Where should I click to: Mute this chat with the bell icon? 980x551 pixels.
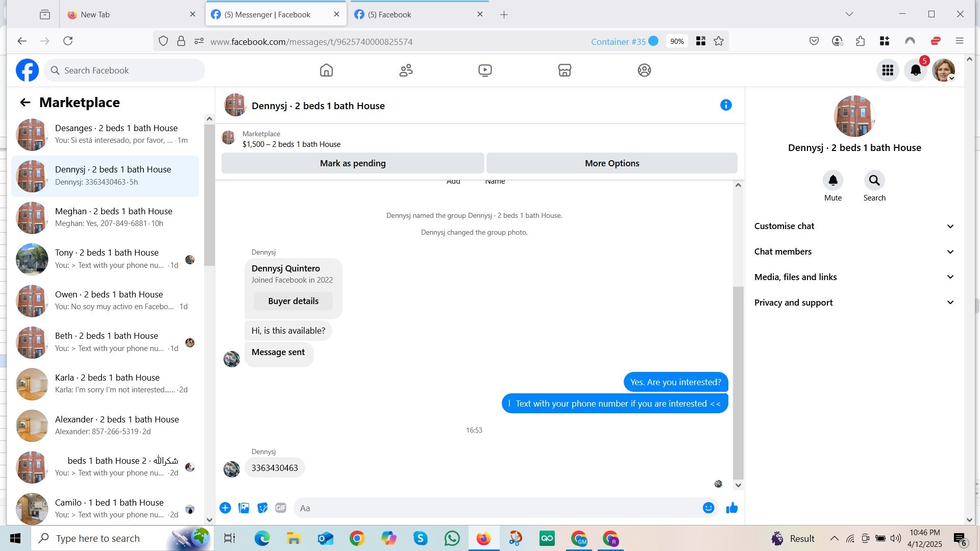[833, 181]
